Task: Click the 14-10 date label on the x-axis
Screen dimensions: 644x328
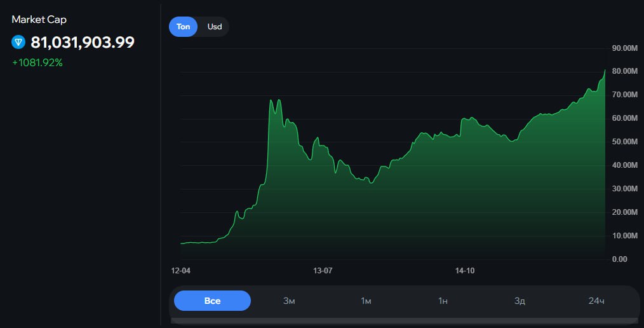Action: point(465,271)
